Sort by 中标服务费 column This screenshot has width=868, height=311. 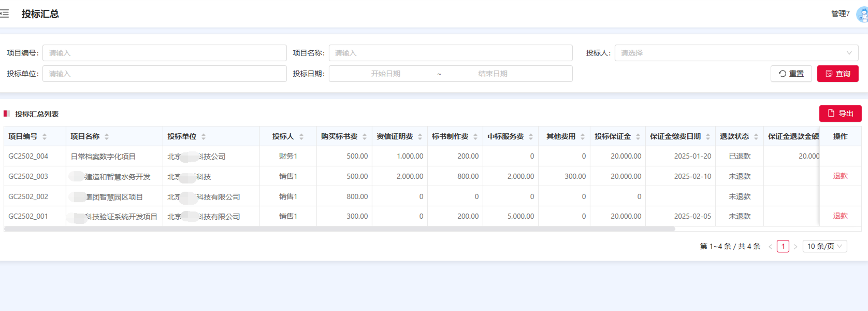coord(531,137)
